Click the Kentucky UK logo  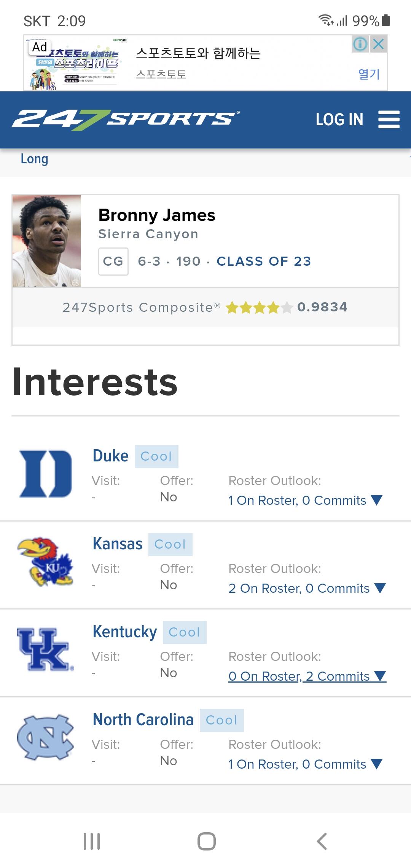pyautogui.click(x=46, y=649)
